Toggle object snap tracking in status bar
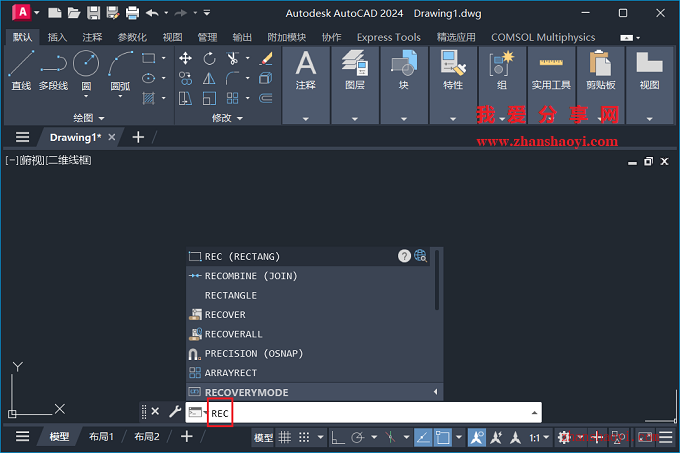680x453 pixels. tap(423, 437)
